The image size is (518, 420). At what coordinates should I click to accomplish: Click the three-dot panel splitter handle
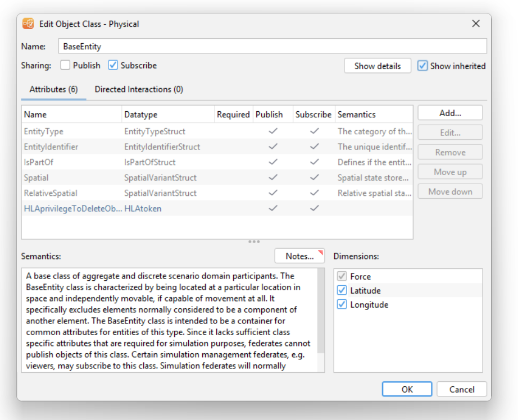[x=254, y=241]
